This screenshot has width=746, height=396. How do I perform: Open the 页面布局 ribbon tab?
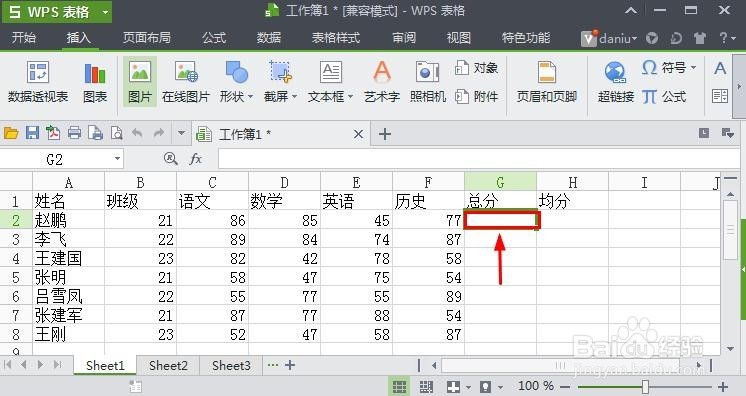click(x=147, y=38)
